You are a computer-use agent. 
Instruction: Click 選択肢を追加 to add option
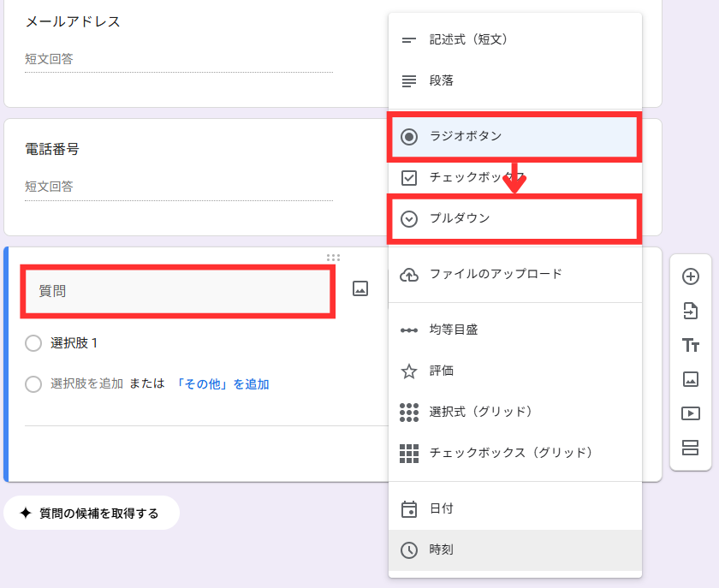[86, 383]
